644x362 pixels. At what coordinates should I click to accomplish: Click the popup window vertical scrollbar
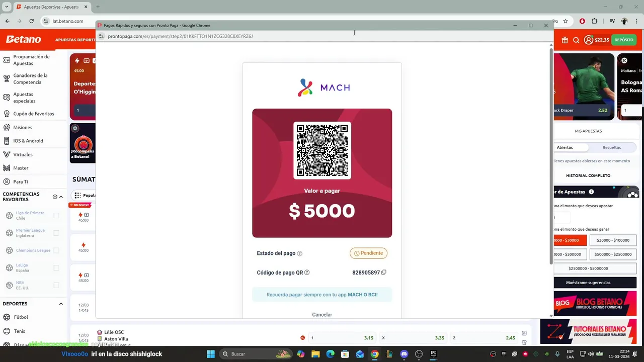(x=551, y=156)
